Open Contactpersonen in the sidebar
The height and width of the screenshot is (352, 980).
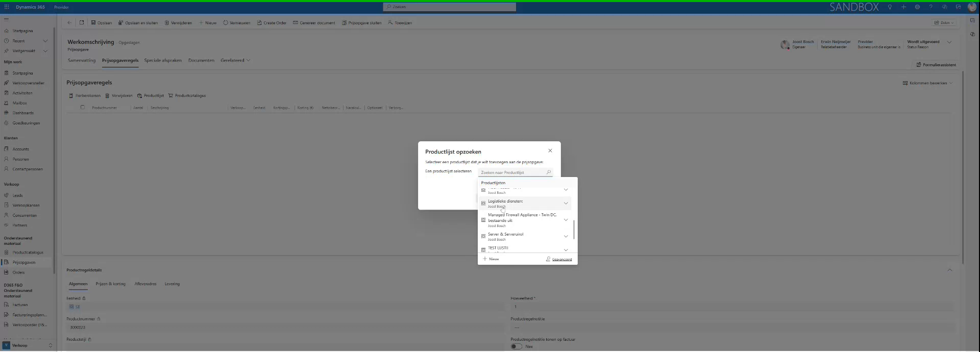point(28,169)
